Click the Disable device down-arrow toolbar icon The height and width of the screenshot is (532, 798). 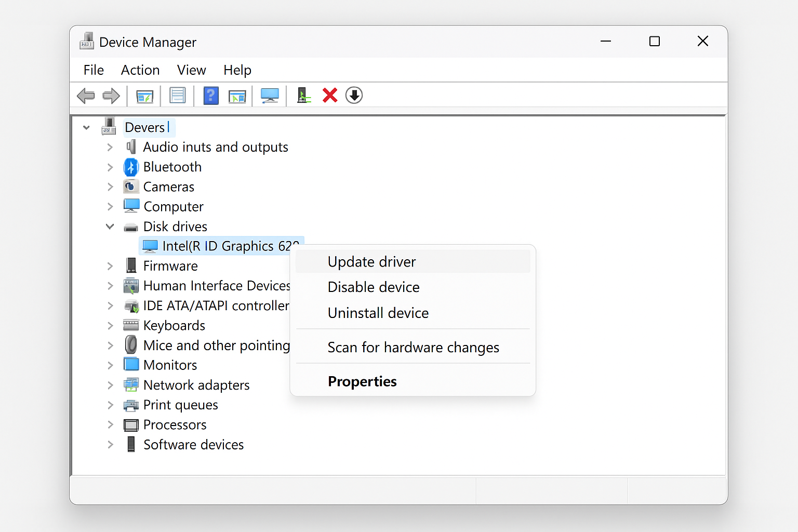pos(354,95)
